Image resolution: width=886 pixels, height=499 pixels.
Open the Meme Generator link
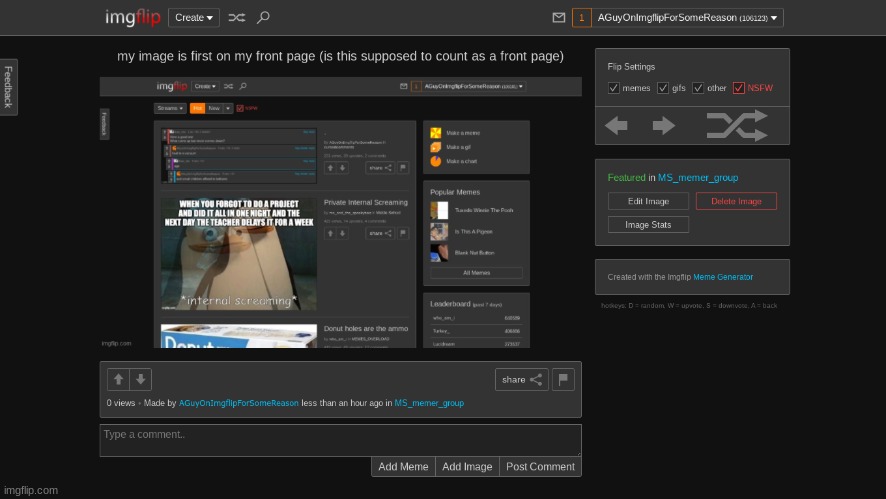click(723, 277)
